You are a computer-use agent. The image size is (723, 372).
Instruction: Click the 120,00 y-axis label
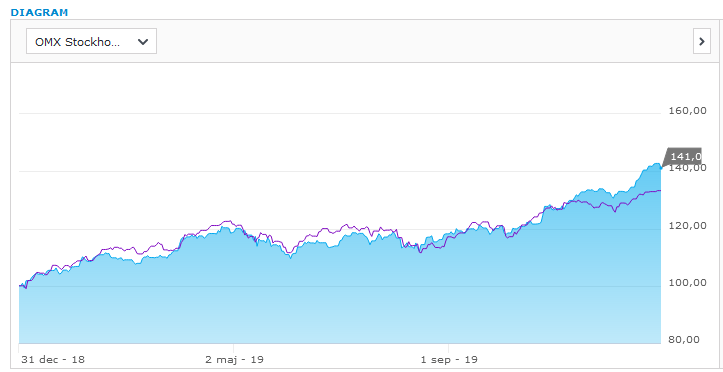tap(687, 226)
